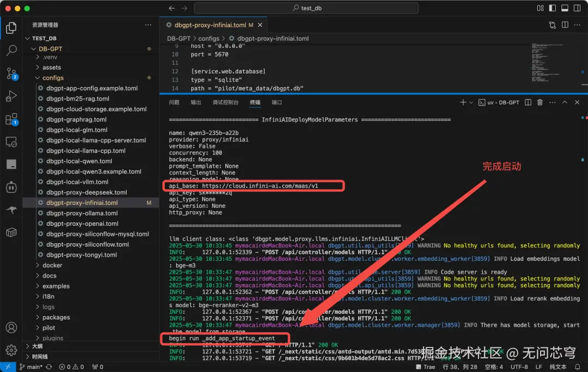Image resolution: width=588 pixels, height=372 pixels.
Task: Select uv - DB-GPT terminal label
Action: (x=499, y=102)
